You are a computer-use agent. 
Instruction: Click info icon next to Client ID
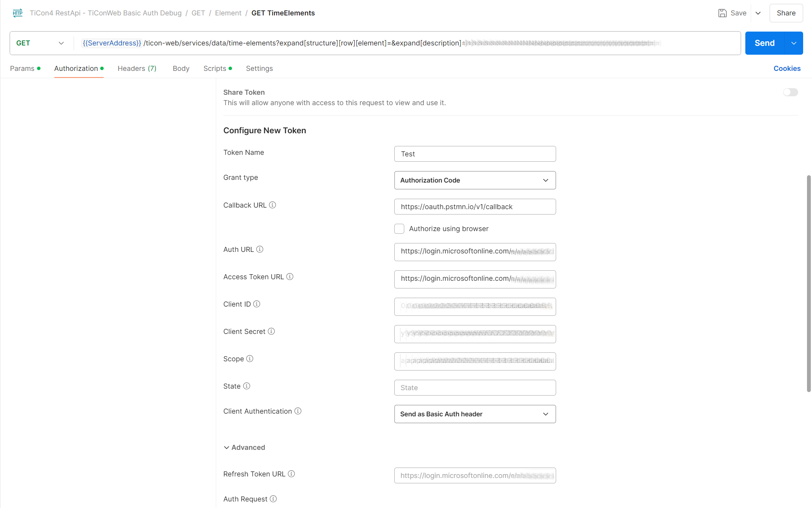click(x=257, y=304)
